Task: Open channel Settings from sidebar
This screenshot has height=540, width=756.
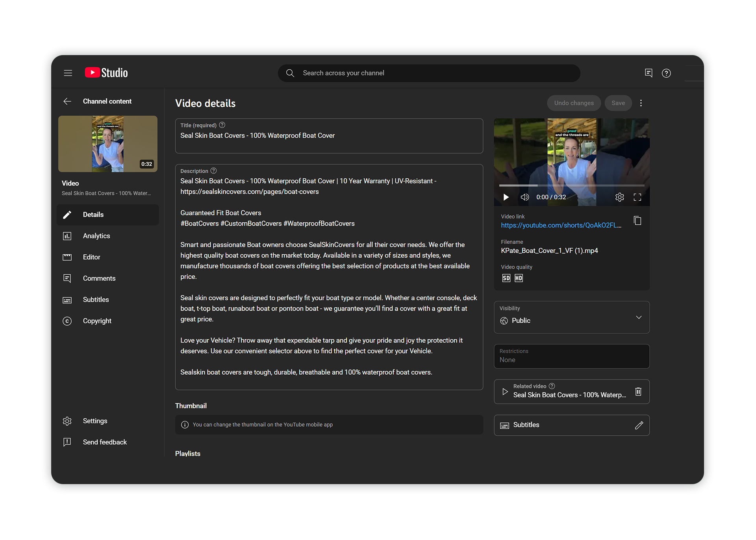Action: coord(95,421)
